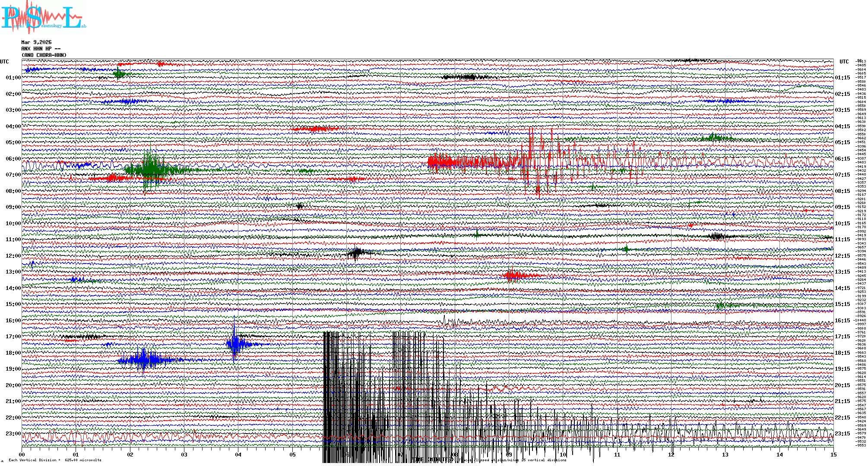This screenshot has height=466, width=868.
Task: Click the blue burst near minute 02 at 18:15
Action: tap(143, 359)
